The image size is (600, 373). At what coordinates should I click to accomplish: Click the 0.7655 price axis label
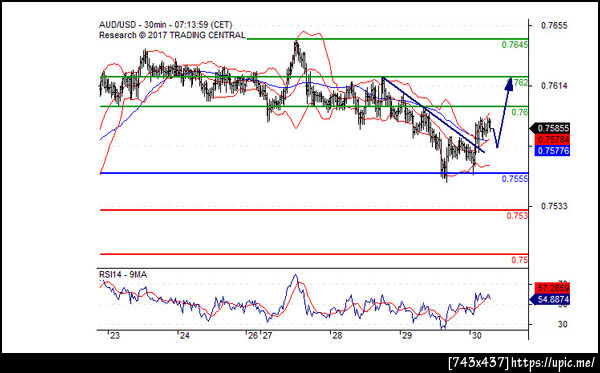coord(554,26)
